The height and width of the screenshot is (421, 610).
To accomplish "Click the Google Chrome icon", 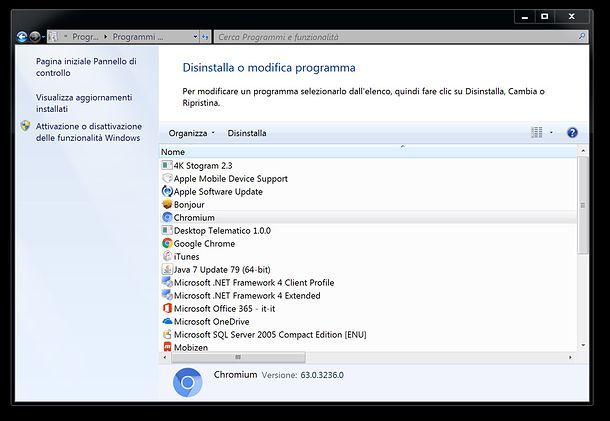I will 167,244.
